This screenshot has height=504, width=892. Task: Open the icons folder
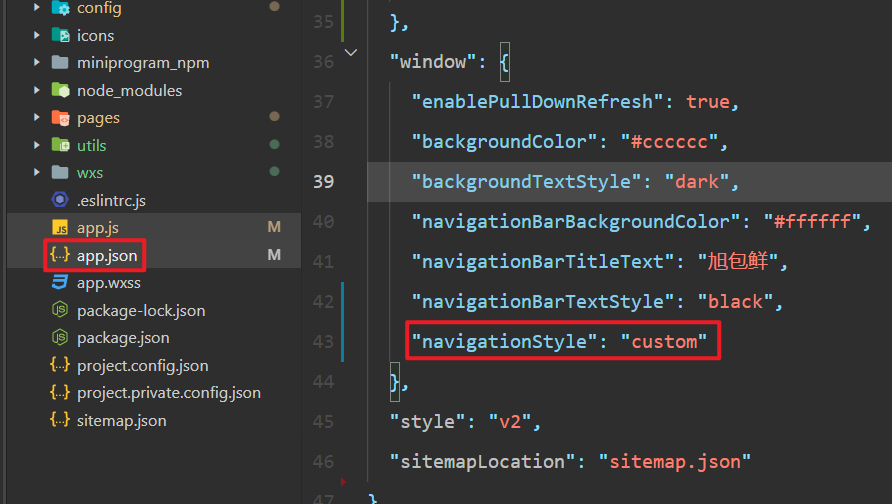coord(96,35)
